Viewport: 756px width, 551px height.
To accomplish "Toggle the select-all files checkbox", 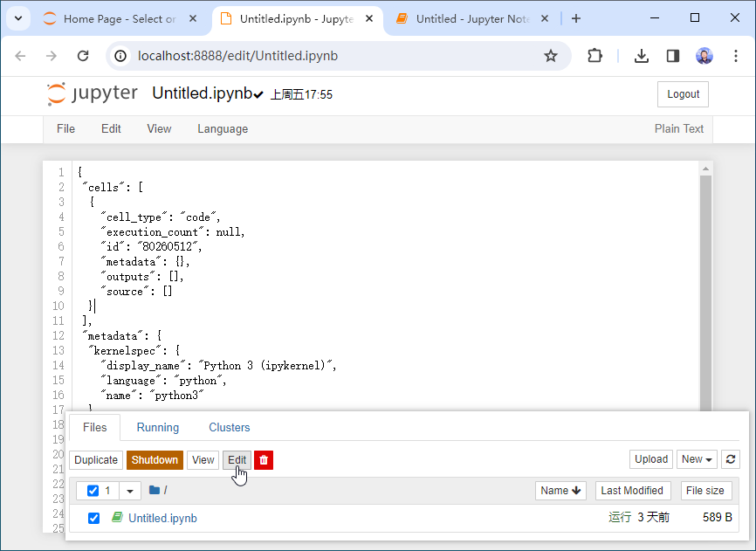I will tap(93, 491).
